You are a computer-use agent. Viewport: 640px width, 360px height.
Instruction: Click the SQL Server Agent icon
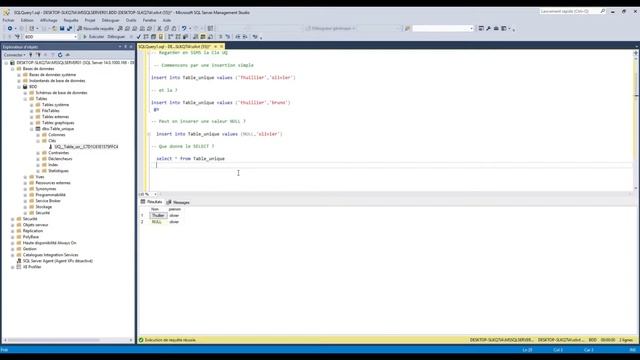click(19, 261)
